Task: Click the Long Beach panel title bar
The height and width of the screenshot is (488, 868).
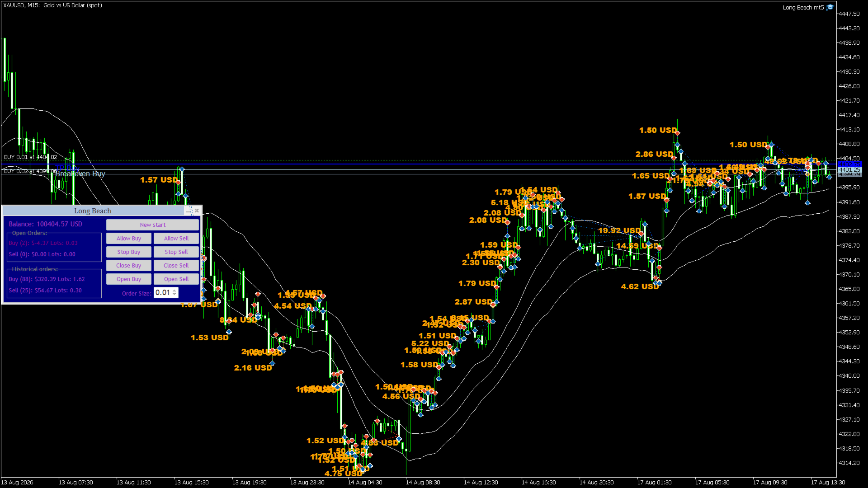Action: (x=93, y=211)
